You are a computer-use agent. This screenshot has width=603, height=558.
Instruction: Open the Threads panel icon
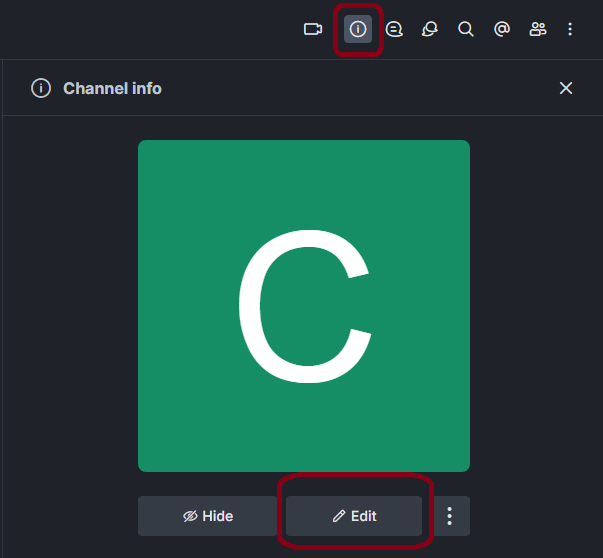click(x=395, y=29)
